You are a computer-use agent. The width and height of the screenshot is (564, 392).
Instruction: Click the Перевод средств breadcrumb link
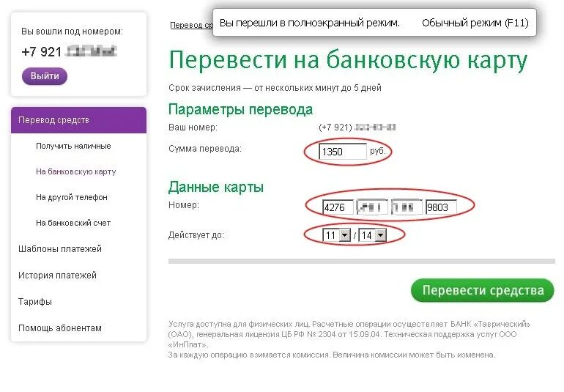tap(191, 25)
